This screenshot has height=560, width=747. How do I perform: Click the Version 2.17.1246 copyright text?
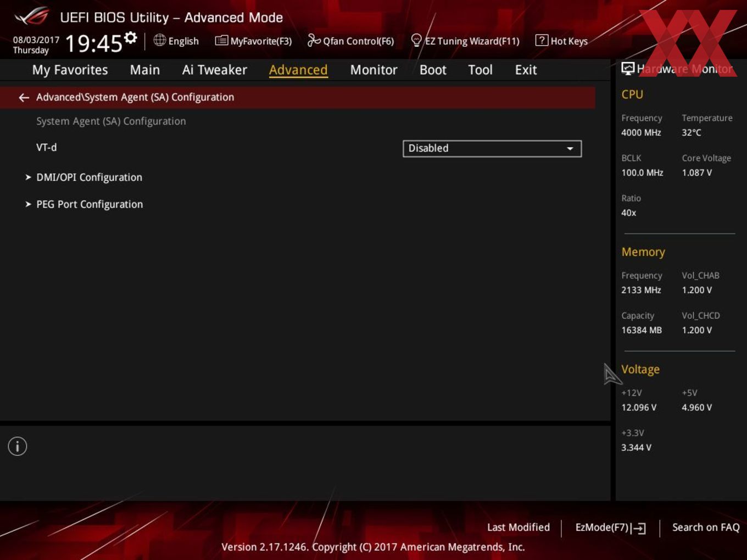coord(373,547)
